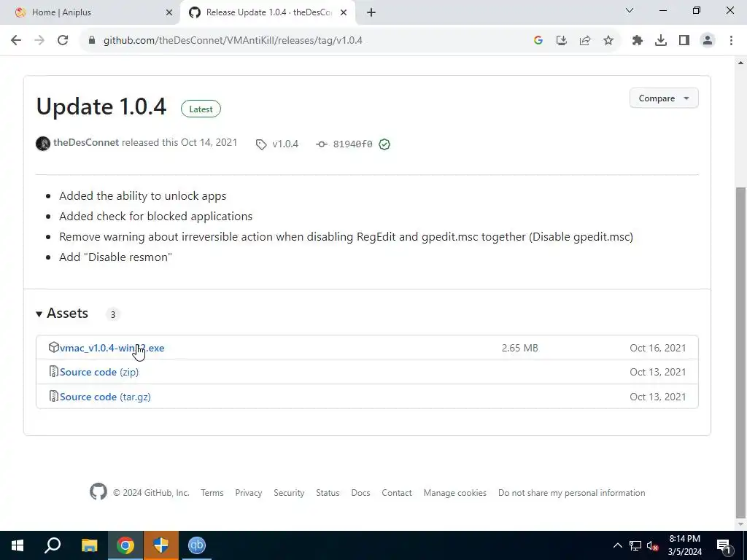Close the Home | Aniplus tab
This screenshot has height=560, width=747.
tap(169, 12)
